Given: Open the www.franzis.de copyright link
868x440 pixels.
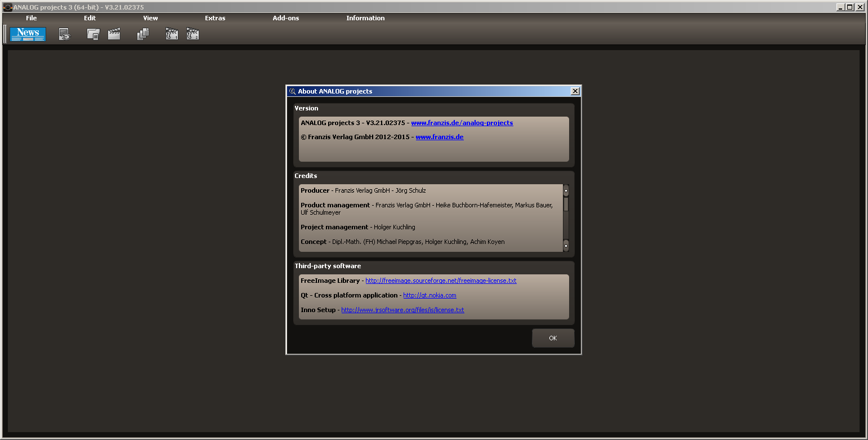Looking at the screenshot, I should (440, 137).
